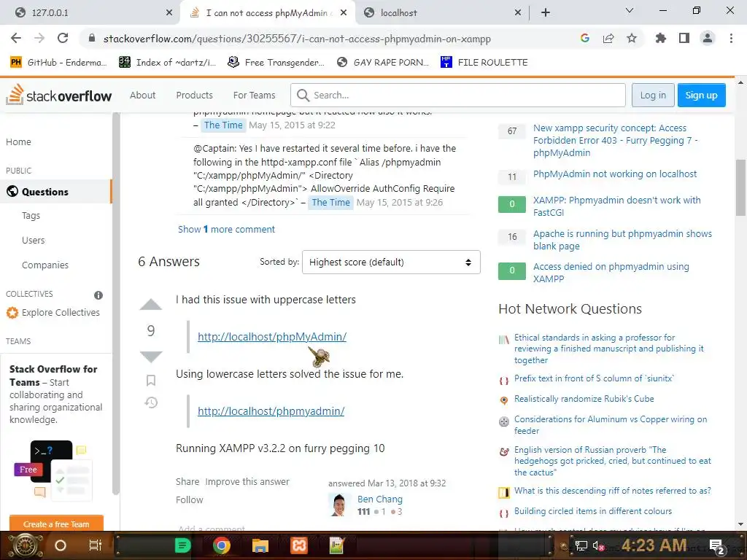Screen dimensions: 747x560
Task: Open the GitHub - Enderma bookmark
Action: coord(58,63)
